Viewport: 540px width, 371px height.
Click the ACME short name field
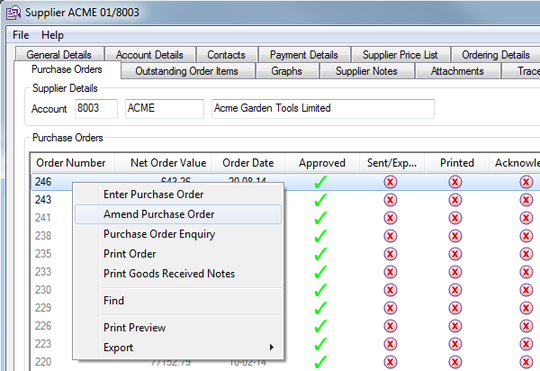coord(164,109)
